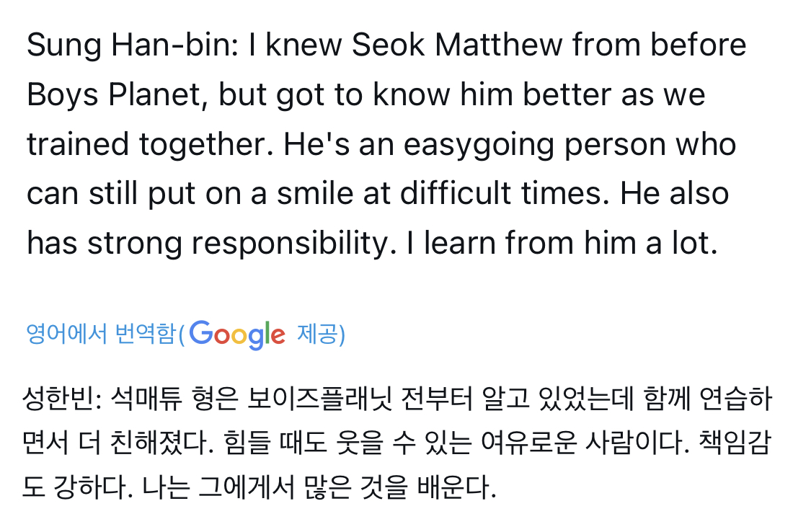811x532 pixels.
Task: Click "배운다" at end of Korean translation
Action: [x=456, y=489]
